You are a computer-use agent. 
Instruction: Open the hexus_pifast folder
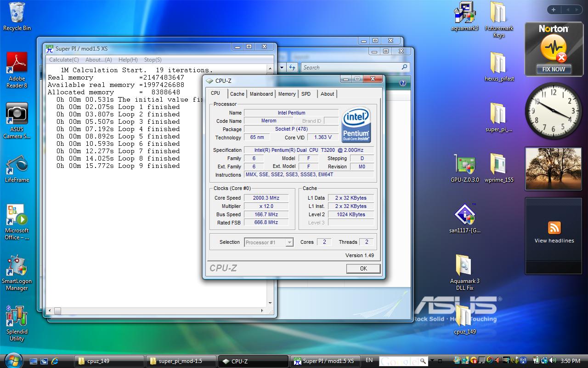pyautogui.click(x=499, y=67)
